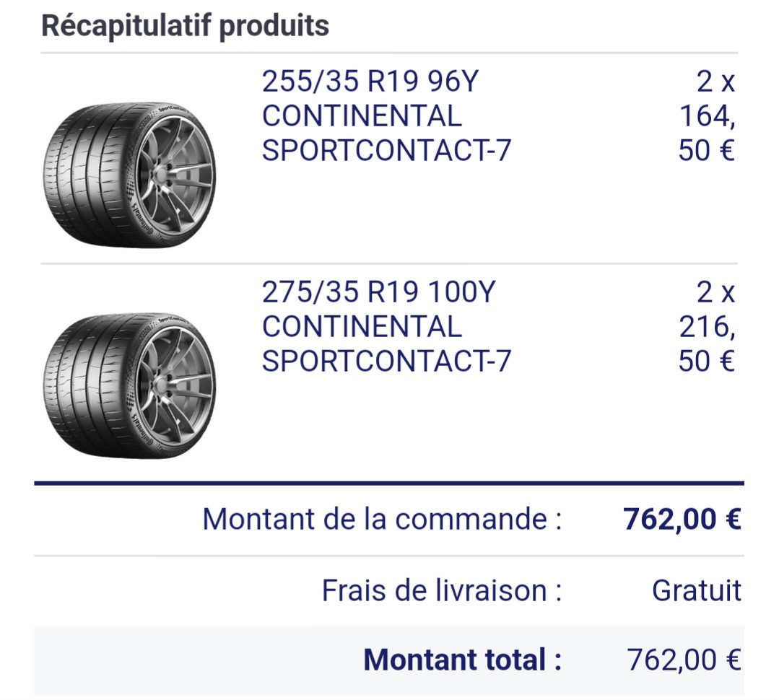Click the Récapitulatif produits heading
Image resolution: width=779 pixels, height=700 pixels.
(x=185, y=26)
